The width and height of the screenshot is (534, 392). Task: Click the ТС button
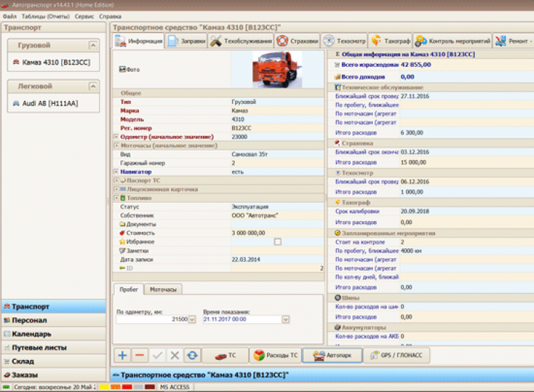(x=225, y=356)
